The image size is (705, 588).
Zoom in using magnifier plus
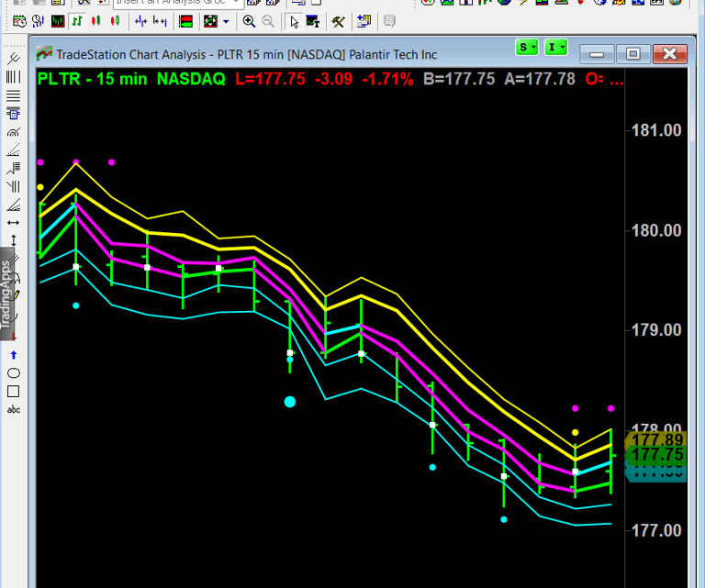pyautogui.click(x=249, y=21)
